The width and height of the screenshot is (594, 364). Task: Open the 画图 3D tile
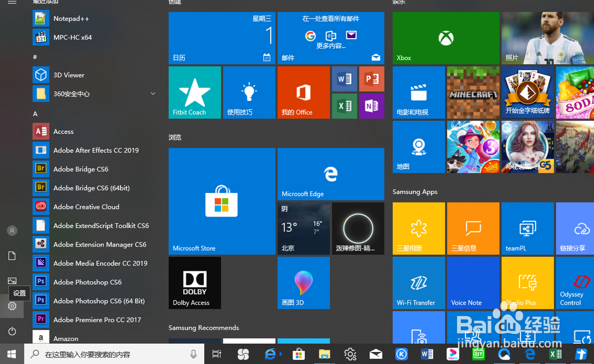pos(303,282)
